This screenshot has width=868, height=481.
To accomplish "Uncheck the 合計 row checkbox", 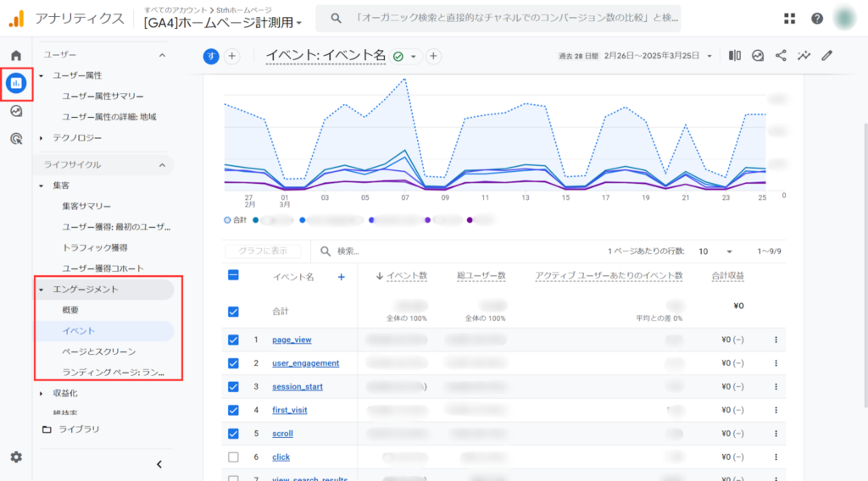I will tap(234, 312).
